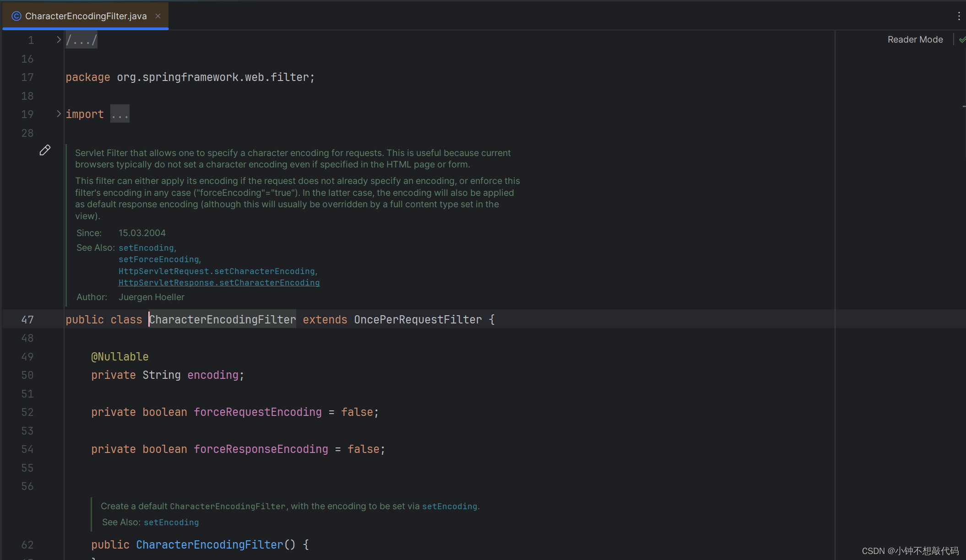966x560 pixels.
Task: Click setEncoding under constructor See Also
Action: (x=171, y=522)
